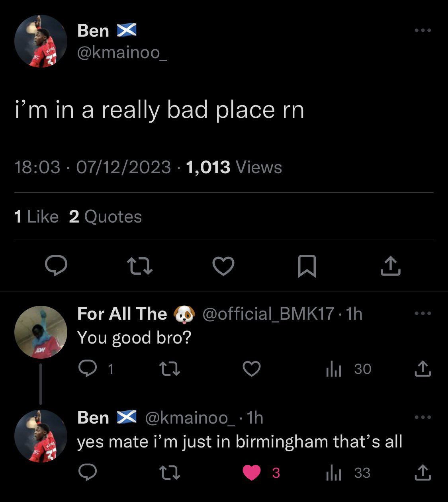The width and height of the screenshot is (448, 502).
Task: Like the 'You good bro?' reply
Action: 252,369
